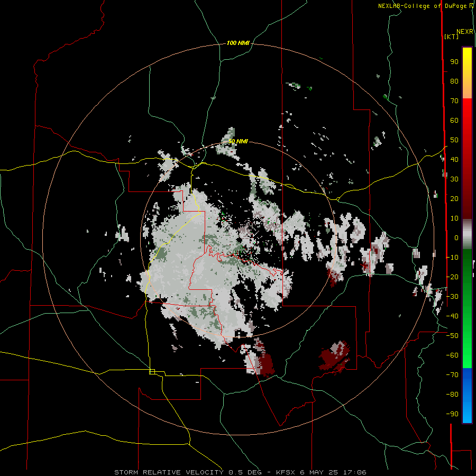This screenshot has height=476, width=476.
Task: Click the -20 value on velocity scale
Action: click(x=452, y=277)
